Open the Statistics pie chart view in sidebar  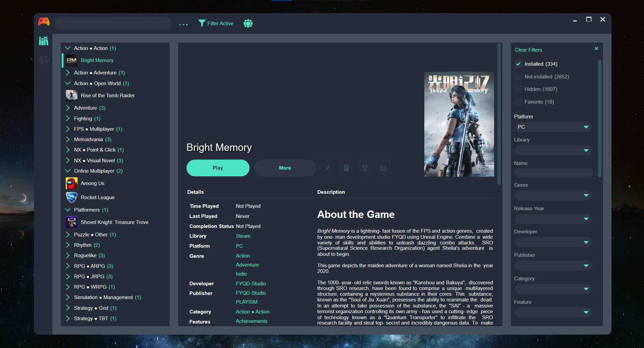coord(44,60)
